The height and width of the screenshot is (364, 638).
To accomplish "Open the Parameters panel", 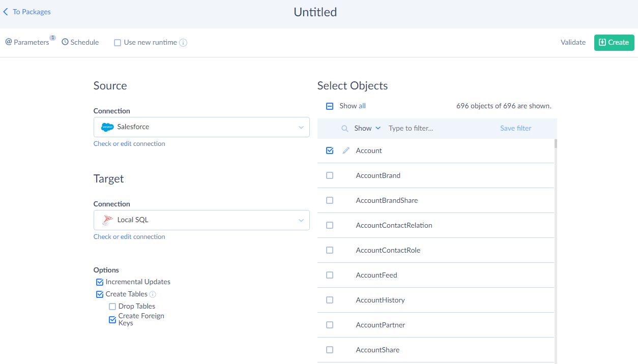I will coord(27,42).
